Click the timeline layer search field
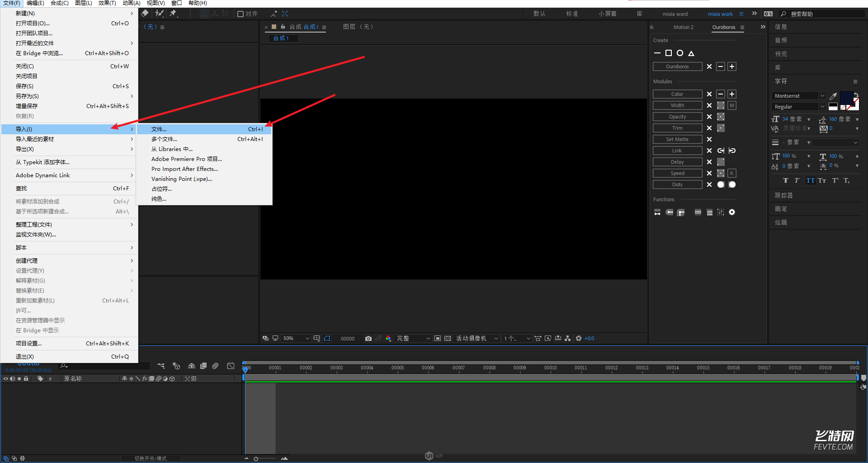Image resolution: width=868 pixels, height=463 pixels. point(104,366)
